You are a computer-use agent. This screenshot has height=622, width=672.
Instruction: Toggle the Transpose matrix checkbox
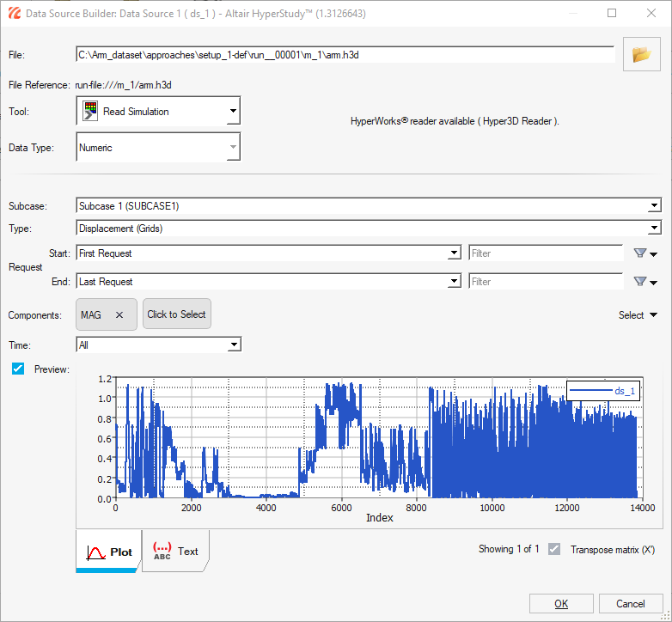(554, 549)
